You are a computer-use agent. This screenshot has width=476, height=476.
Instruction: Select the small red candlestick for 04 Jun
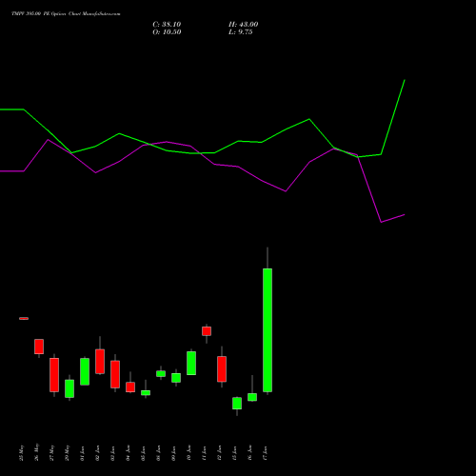[130, 387]
